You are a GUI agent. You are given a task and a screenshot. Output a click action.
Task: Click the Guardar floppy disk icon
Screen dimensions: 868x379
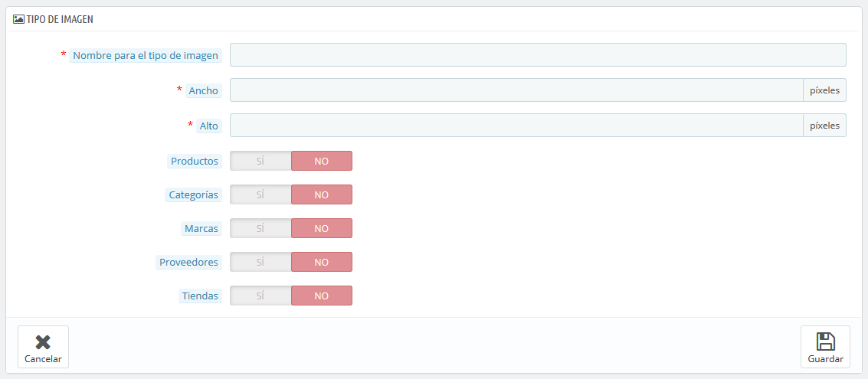click(x=825, y=341)
